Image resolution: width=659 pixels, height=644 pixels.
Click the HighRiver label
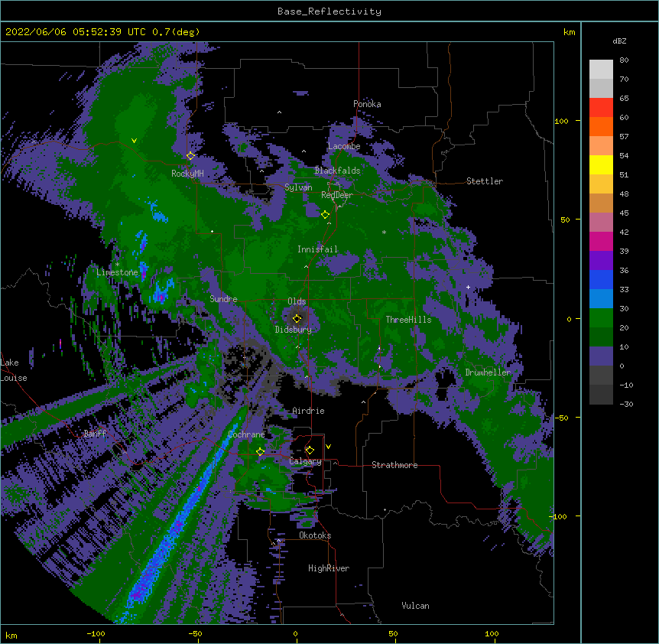329,568
